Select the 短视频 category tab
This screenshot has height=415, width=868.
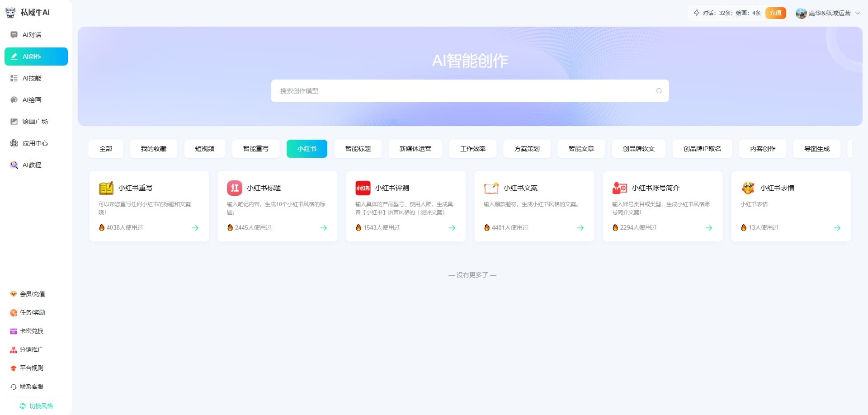pyautogui.click(x=205, y=149)
